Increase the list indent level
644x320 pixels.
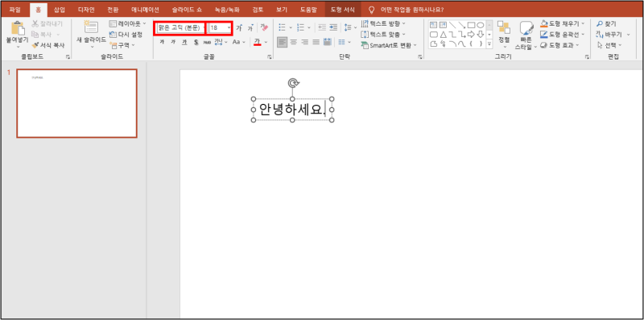333,27
